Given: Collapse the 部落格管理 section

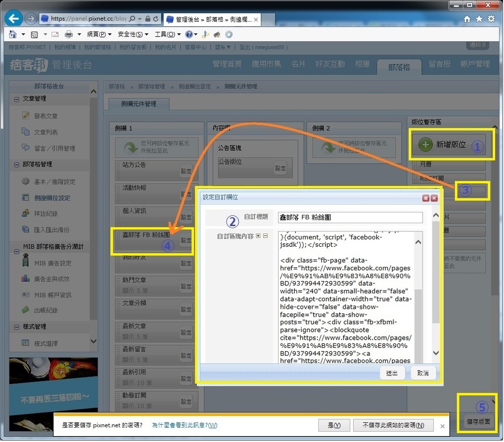Looking at the screenshot, I should pos(17,165).
